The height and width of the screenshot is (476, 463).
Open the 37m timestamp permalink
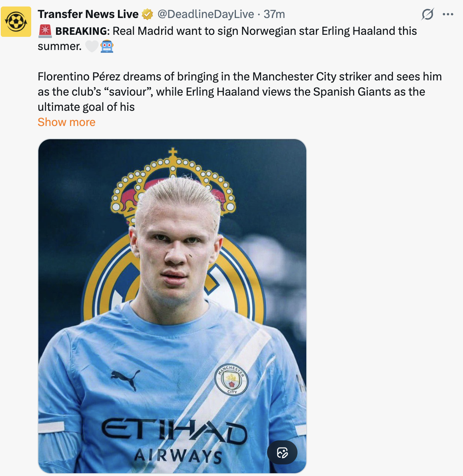click(x=274, y=14)
